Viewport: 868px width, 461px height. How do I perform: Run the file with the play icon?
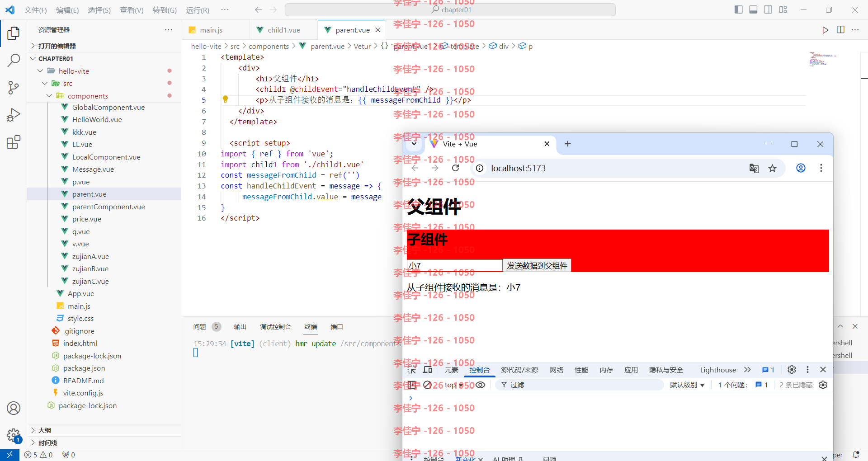825,30
